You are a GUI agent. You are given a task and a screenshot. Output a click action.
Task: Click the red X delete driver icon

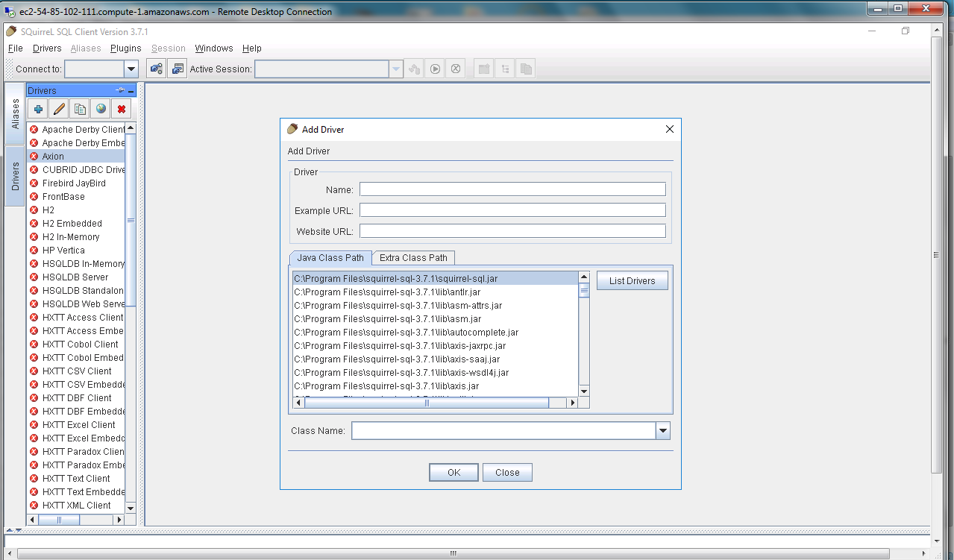pos(122,109)
